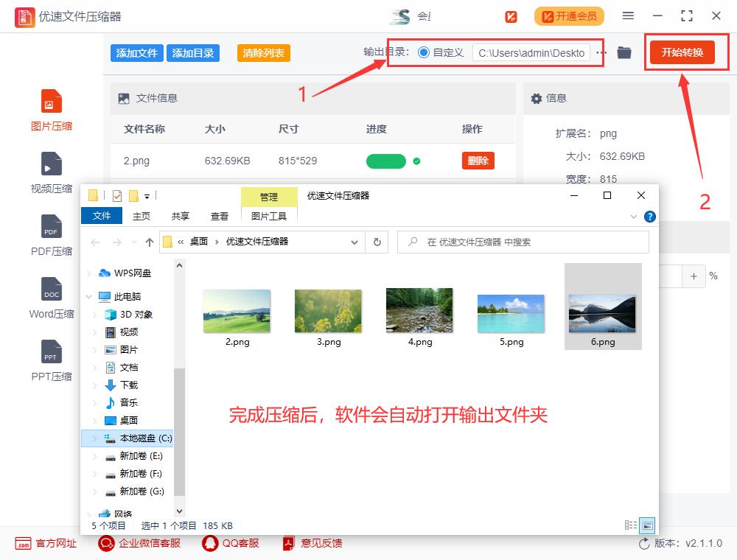Switch Explorer to large icons view
This screenshot has height=560, width=737.
(647, 525)
